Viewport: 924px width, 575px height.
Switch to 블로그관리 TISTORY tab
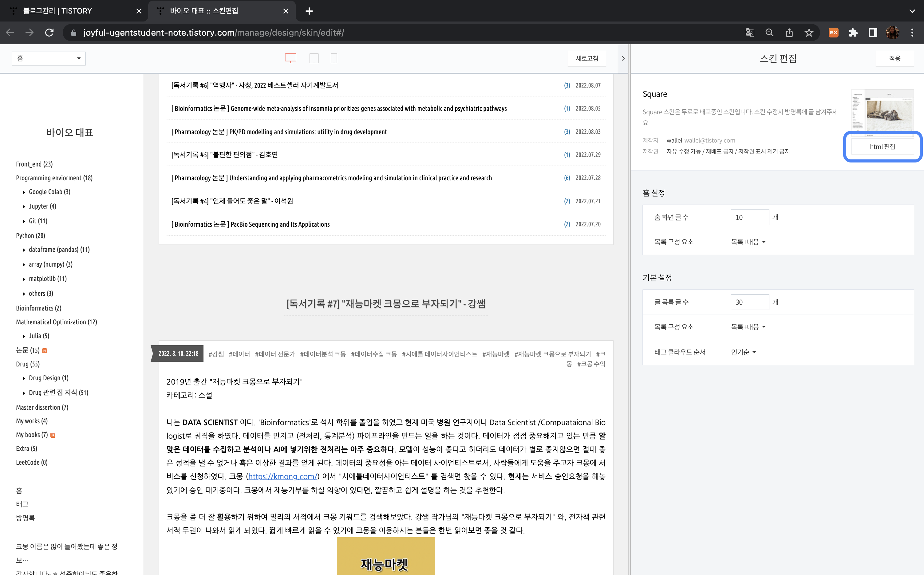(58, 11)
